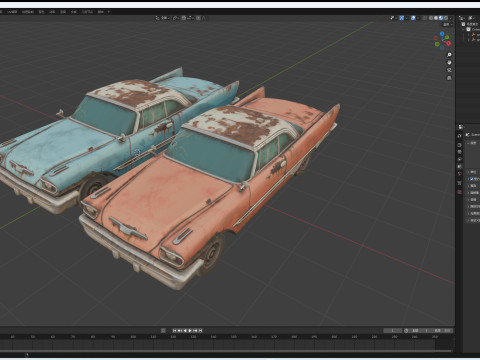Jump to the timeline end frame

200,331
